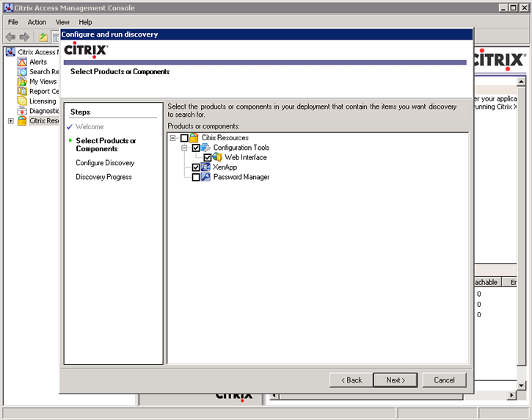Click the Back arrow toolbar icon

pyautogui.click(x=10, y=37)
